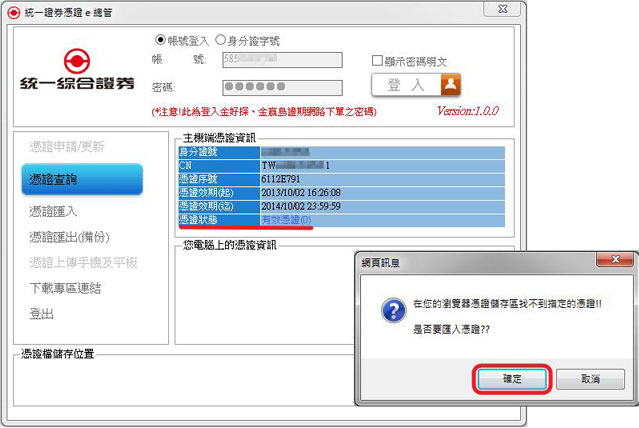Click the 密碼 password input field

pos(282,88)
